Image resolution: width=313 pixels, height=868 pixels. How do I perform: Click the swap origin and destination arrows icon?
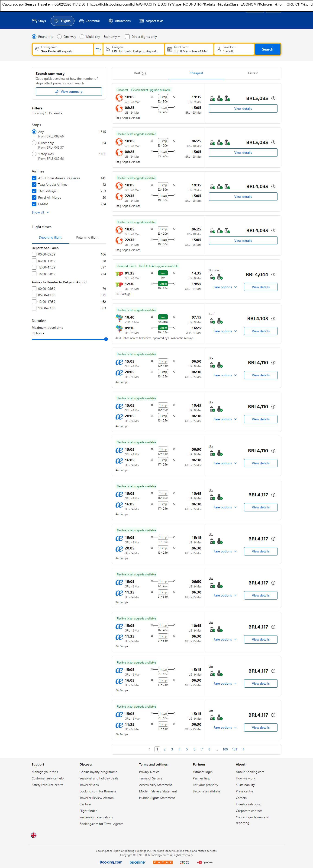98,49
